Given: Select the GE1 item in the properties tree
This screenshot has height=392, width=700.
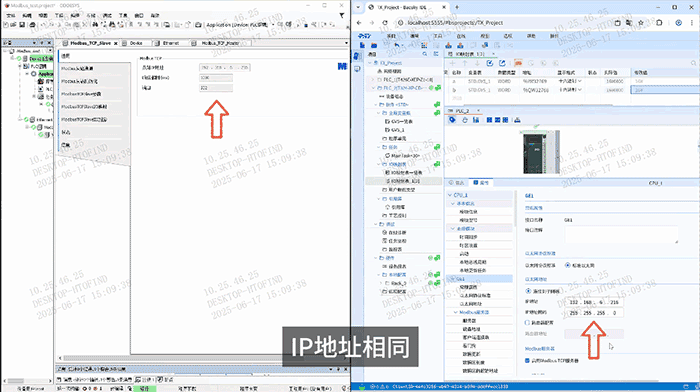Looking at the screenshot, I should (x=479, y=279).
